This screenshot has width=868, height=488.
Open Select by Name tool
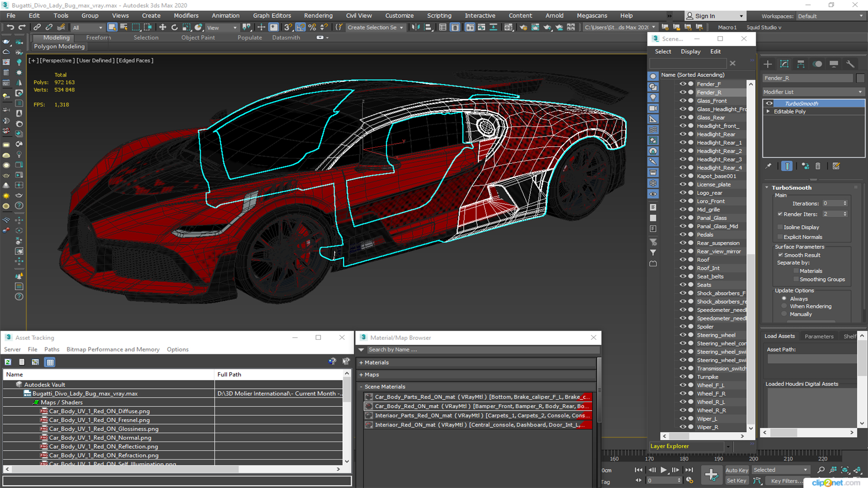click(x=124, y=27)
